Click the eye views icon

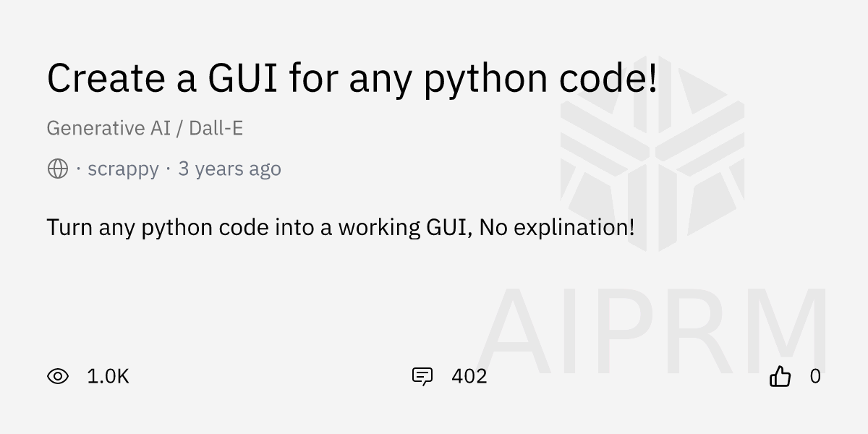[x=58, y=376]
